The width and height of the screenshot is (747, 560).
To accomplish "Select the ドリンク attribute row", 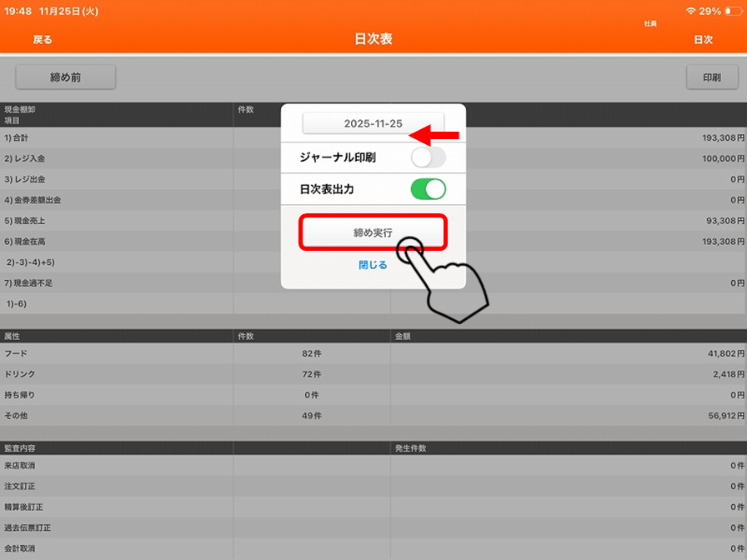I will tap(117, 374).
